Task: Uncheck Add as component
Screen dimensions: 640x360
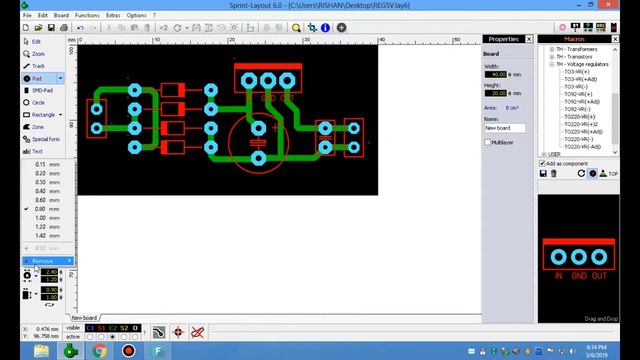Action: point(542,163)
